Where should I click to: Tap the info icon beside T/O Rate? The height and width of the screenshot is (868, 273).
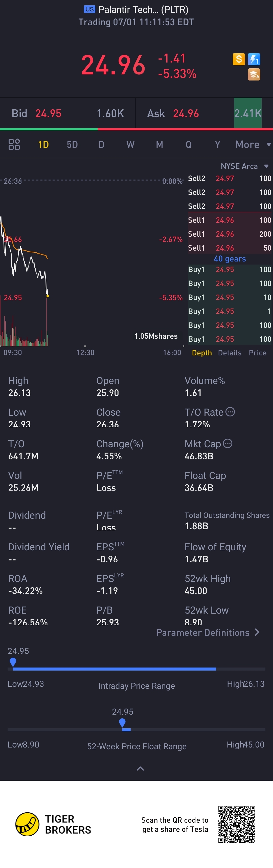pyautogui.click(x=230, y=412)
